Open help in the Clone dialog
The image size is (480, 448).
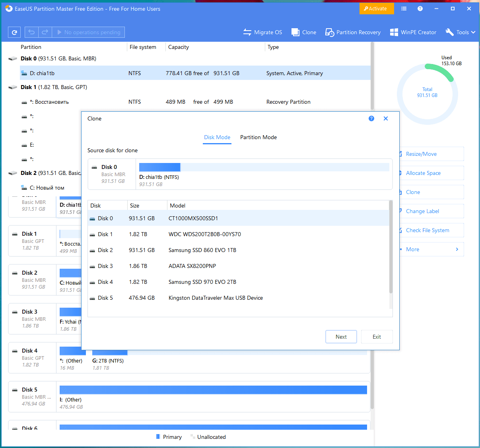coord(371,118)
